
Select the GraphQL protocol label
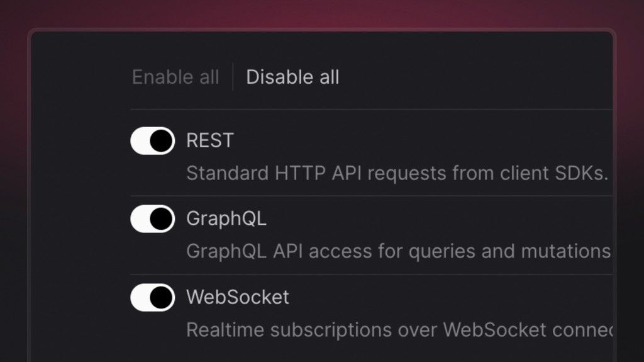pyautogui.click(x=226, y=218)
